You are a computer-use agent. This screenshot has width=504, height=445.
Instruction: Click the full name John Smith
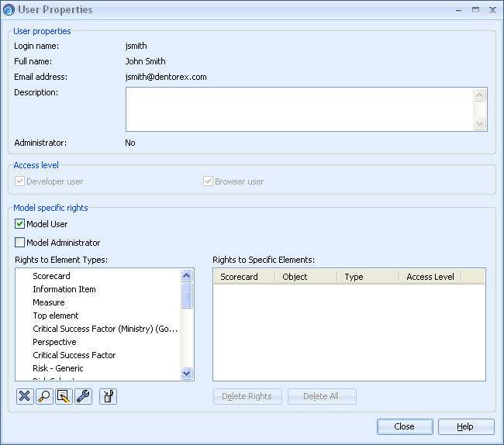coord(145,61)
